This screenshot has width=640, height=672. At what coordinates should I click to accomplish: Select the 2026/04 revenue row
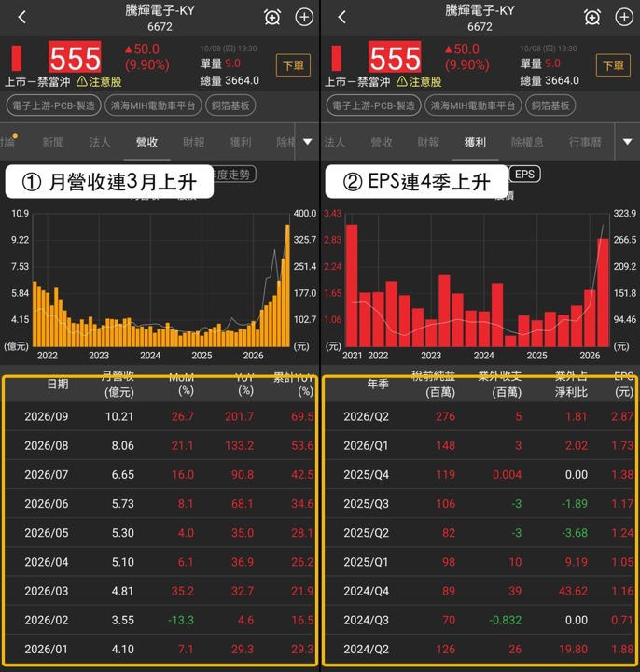tap(160, 562)
